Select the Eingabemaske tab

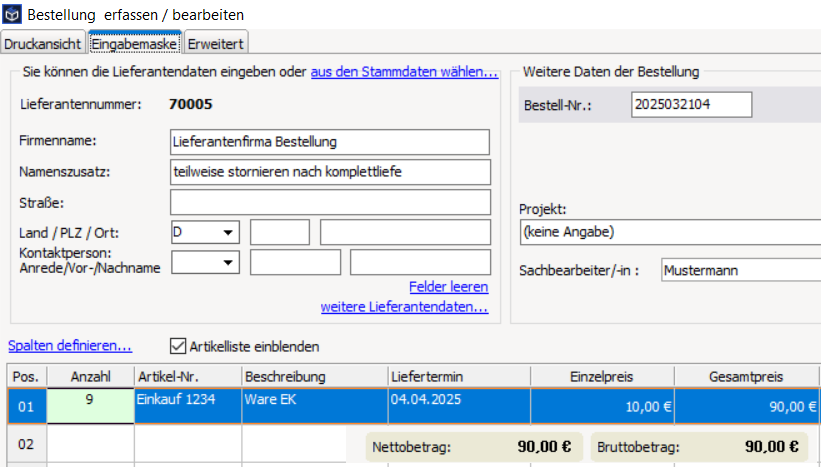(x=135, y=44)
